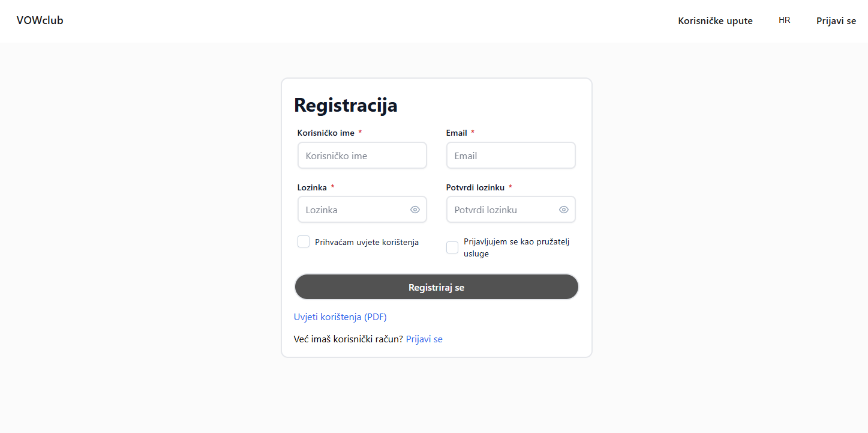
Task: Open Korisničke upute in top navigation
Action: [x=715, y=21]
